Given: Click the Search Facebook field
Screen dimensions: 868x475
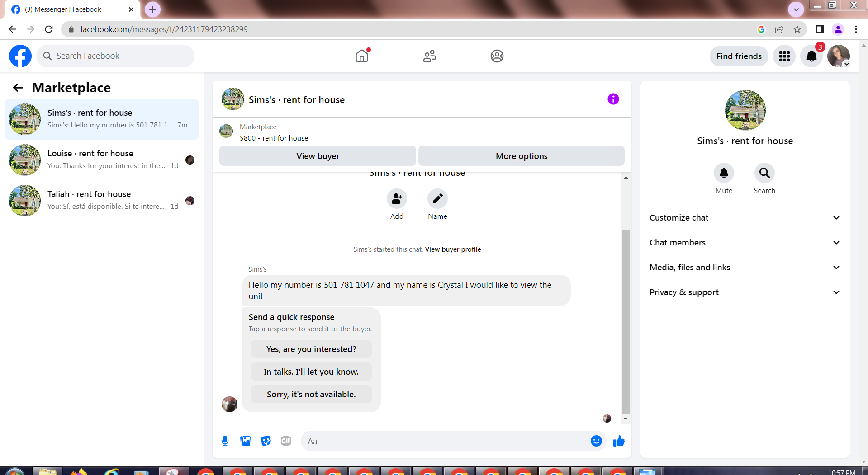Looking at the screenshot, I should 115,56.
